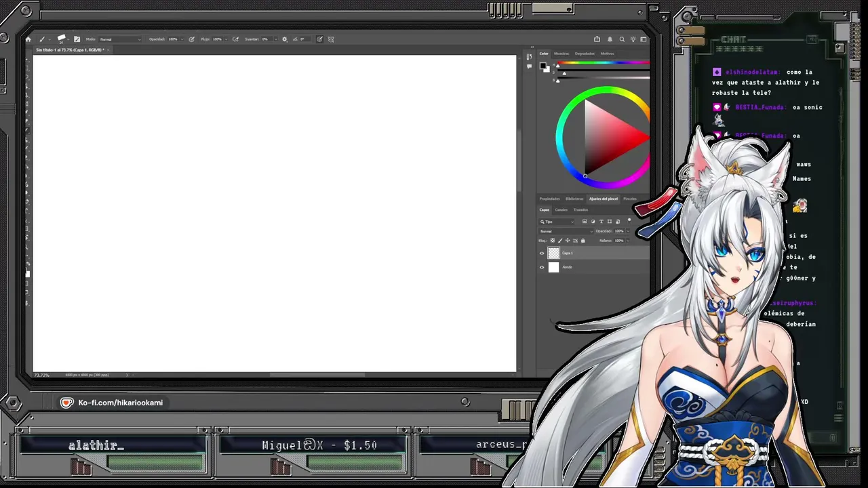Lock layer position move icon
The image size is (868, 488).
(x=567, y=241)
